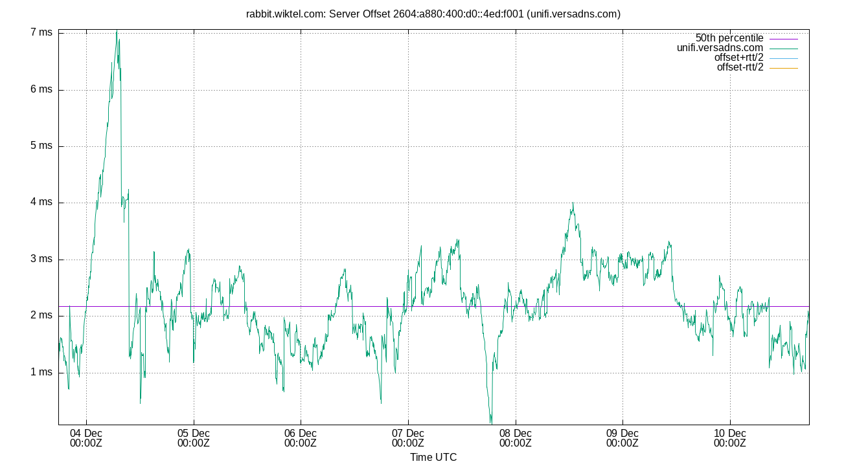The width and height of the screenshot is (868, 466).
Task: Click the tallest peak of the green offset curve
Action: click(117, 30)
